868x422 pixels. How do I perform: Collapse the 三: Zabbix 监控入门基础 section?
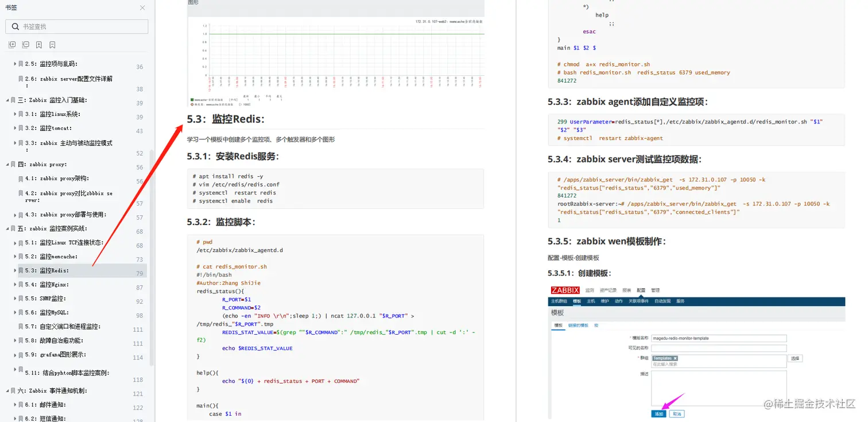[x=7, y=100]
